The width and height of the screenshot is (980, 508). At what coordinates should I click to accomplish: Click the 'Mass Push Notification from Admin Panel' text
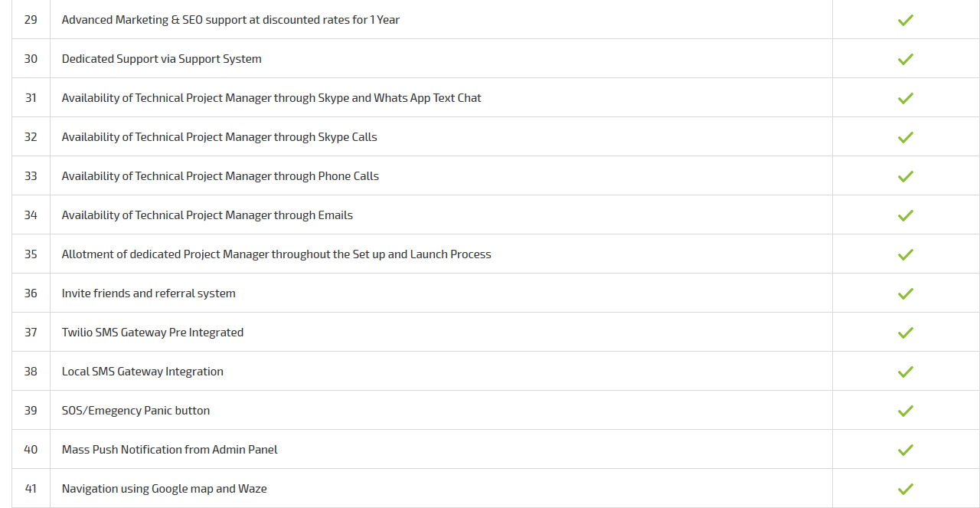pos(170,450)
